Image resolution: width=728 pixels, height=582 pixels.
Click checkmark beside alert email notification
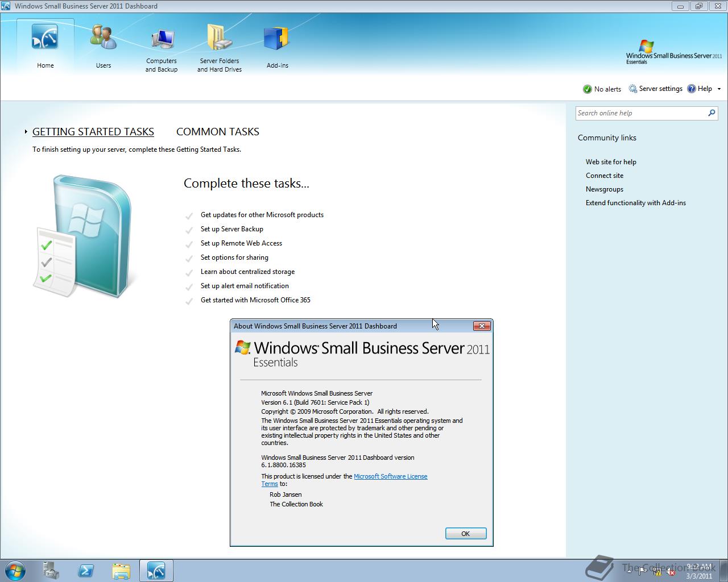[x=189, y=287]
